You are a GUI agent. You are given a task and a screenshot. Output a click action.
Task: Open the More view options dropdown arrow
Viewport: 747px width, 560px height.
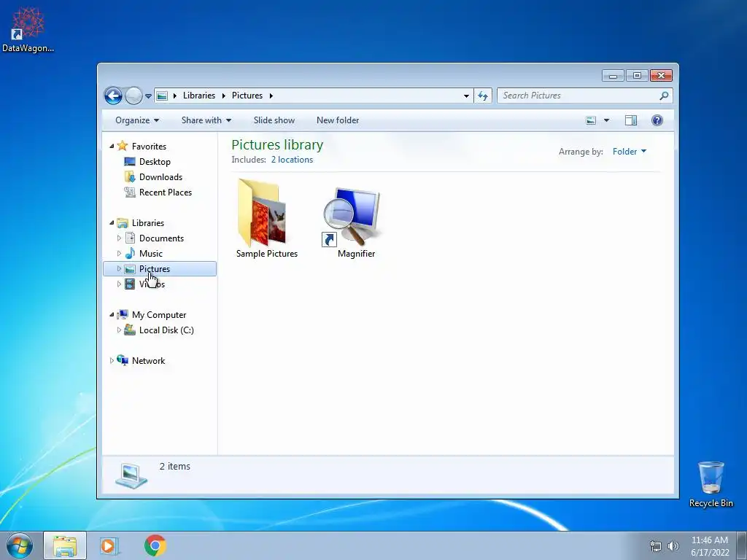[606, 120]
